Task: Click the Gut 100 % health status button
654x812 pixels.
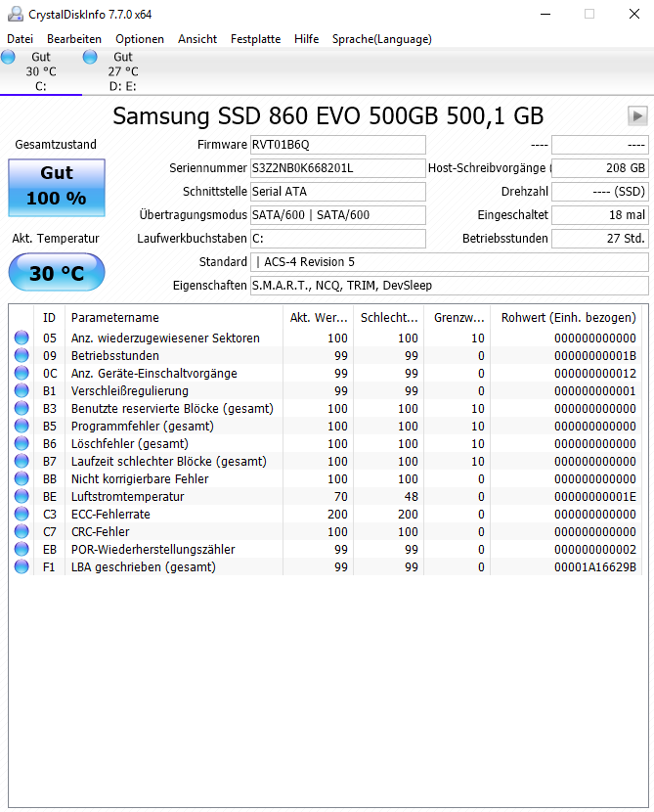Action: click(57, 188)
